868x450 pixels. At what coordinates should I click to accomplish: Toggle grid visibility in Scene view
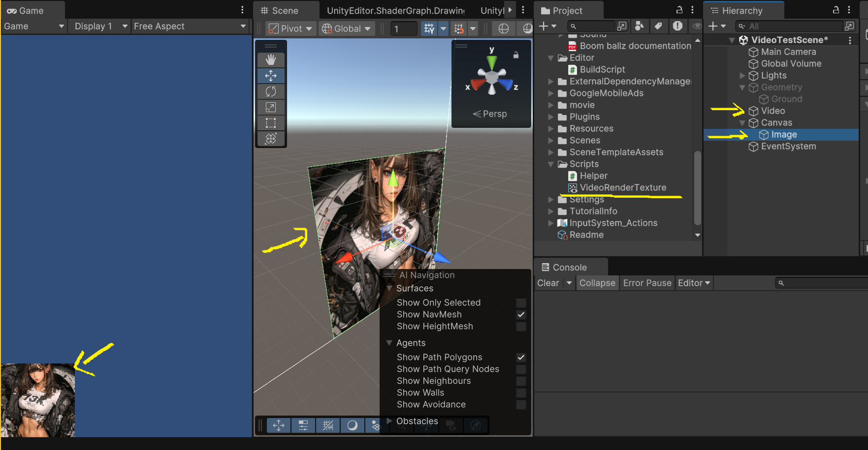pyautogui.click(x=429, y=29)
